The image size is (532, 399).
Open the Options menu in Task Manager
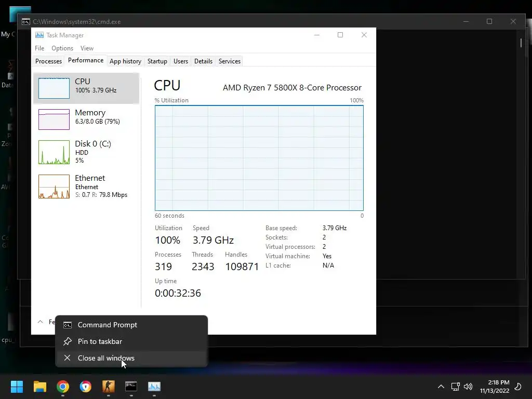[x=62, y=48]
